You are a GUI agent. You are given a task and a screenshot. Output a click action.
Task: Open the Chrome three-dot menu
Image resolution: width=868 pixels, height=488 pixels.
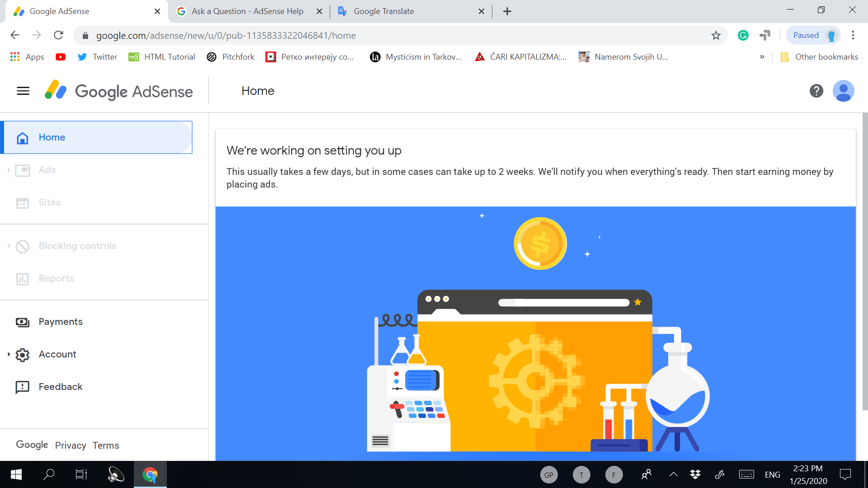(x=853, y=35)
